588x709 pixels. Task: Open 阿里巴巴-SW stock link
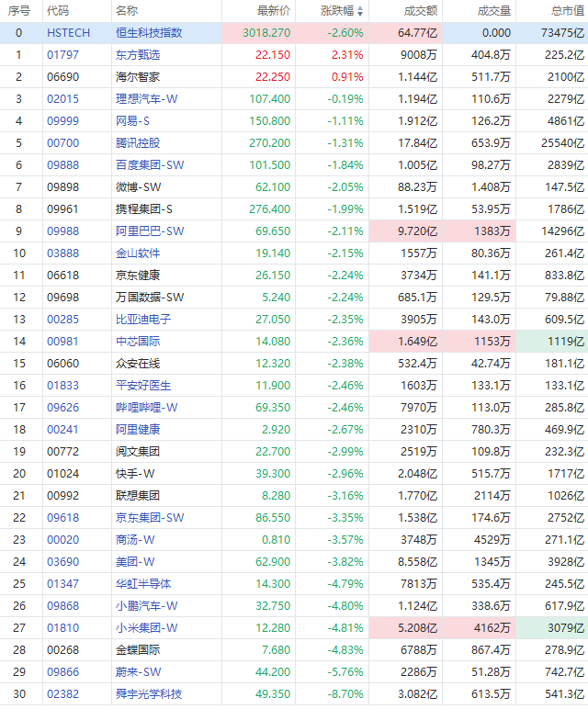[x=150, y=231]
